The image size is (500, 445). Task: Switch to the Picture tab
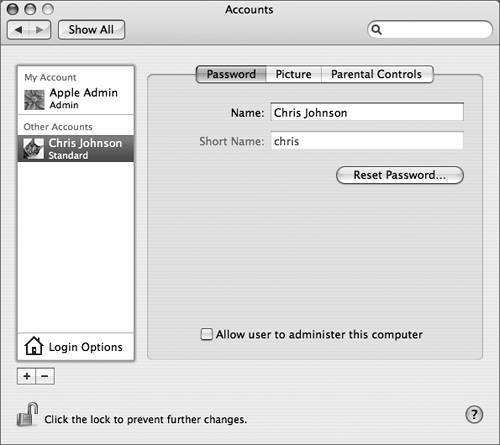click(294, 74)
